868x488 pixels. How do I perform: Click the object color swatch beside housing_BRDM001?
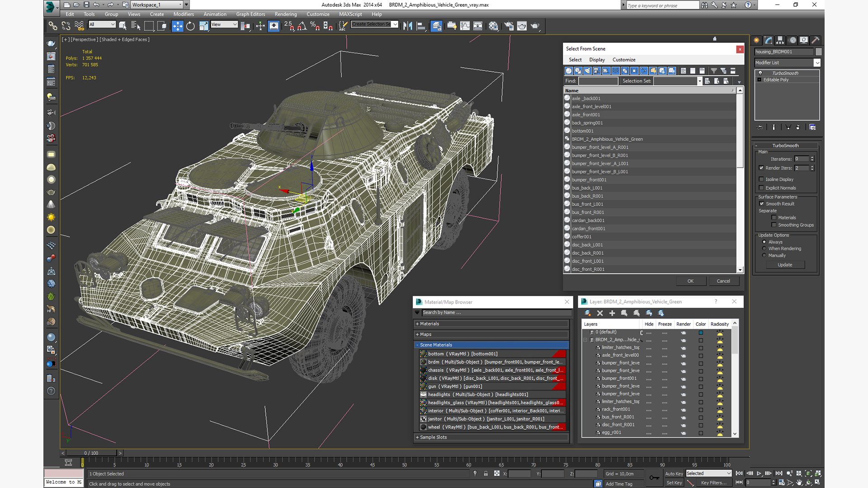tap(818, 52)
